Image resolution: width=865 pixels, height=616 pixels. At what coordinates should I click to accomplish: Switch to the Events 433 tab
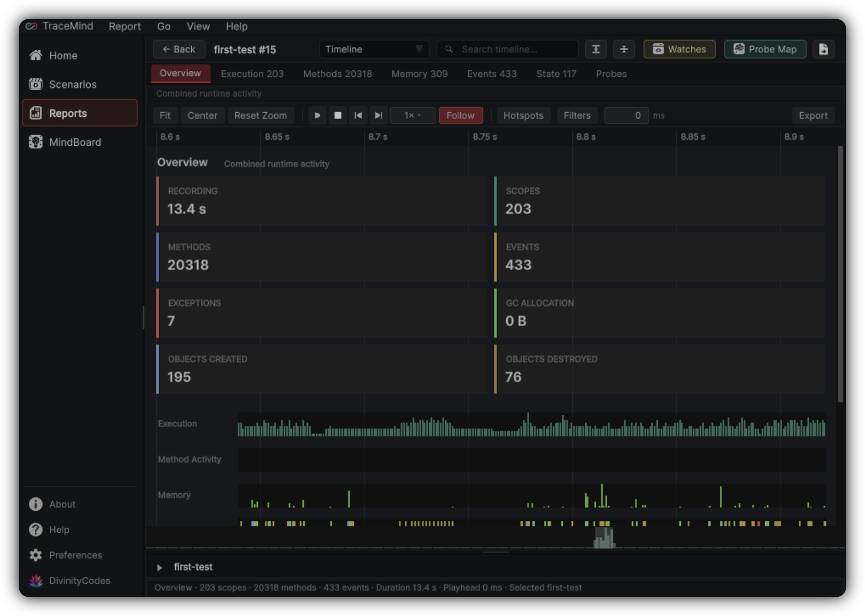492,74
